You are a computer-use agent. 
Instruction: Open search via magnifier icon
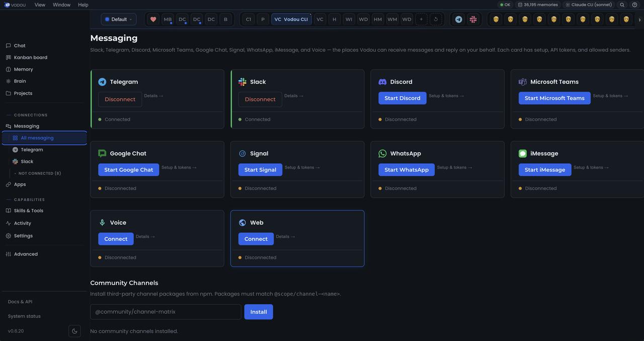coord(622,5)
